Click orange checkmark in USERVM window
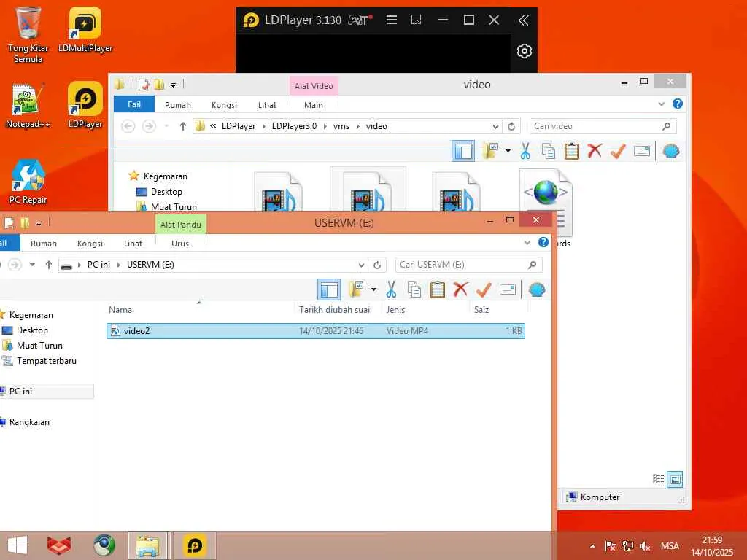Viewport: 747px width, 560px height. tap(484, 289)
